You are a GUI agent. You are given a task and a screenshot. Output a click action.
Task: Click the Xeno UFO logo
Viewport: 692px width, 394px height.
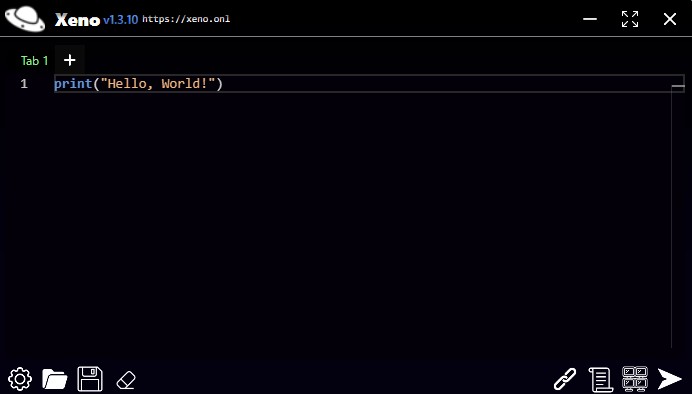pyautogui.click(x=25, y=19)
